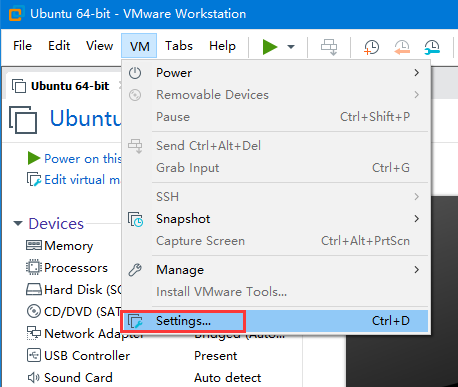The height and width of the screenshot is (387, 458).
Task: Click the green Power On play button
Action: tap(270, 46)
